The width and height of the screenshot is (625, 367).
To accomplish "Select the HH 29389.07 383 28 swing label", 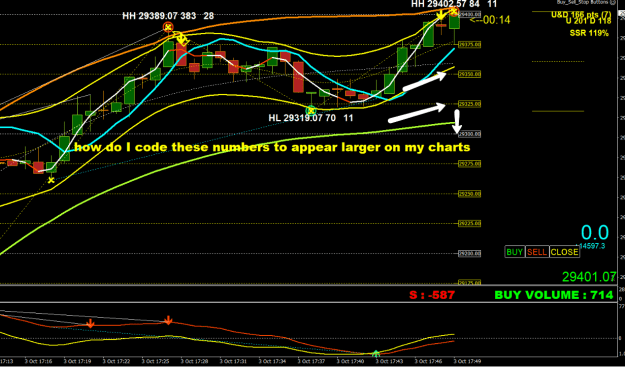I will pos(168,16).
